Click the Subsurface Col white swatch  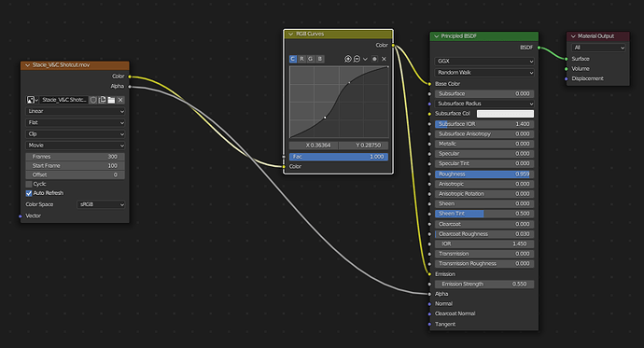tap(505, 114)
